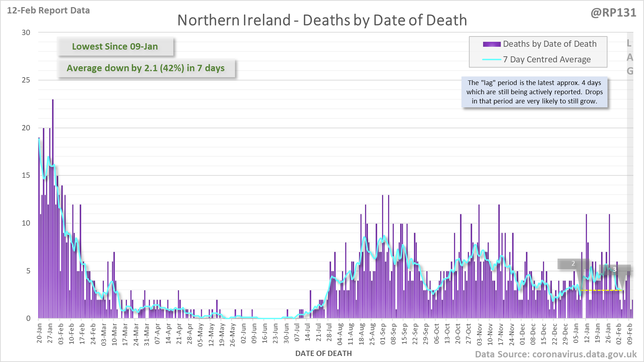Click the 09-Feb date label on x-axis
Viewport: 644px width, 362px height.
pyautogui.click(x=629, y=333)
